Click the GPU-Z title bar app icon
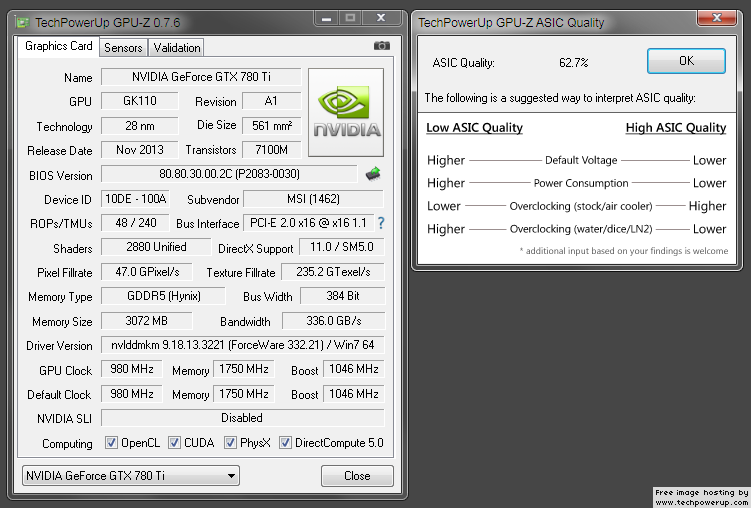 pyautogui.click(x=22, y=22)
